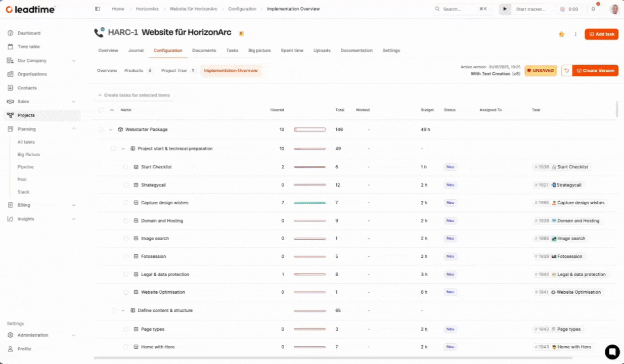Switch to the Big picture tab
Image resolution: width=624 pixels, height=364 pixels.
point(259,51)
